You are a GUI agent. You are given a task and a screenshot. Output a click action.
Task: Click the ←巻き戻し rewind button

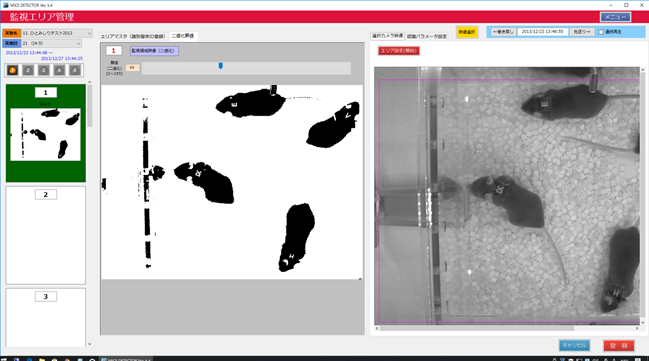pyautogui.click(x=503, y=32)
